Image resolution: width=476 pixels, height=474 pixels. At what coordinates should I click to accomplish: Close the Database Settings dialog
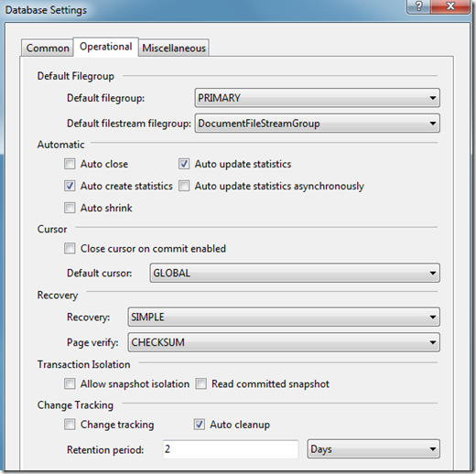click(450, 6)
